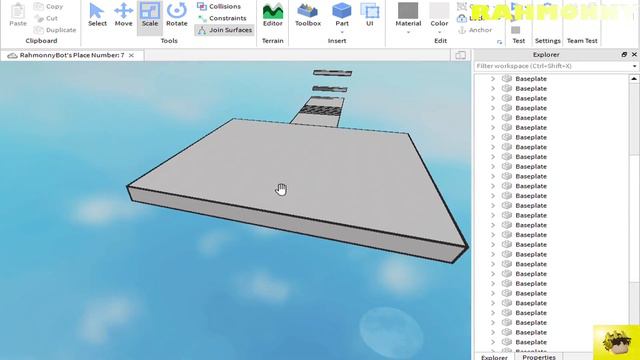The image size is (640, 360).
Task: Toggle Anchor for the selected part
Action: click(475, 30)
